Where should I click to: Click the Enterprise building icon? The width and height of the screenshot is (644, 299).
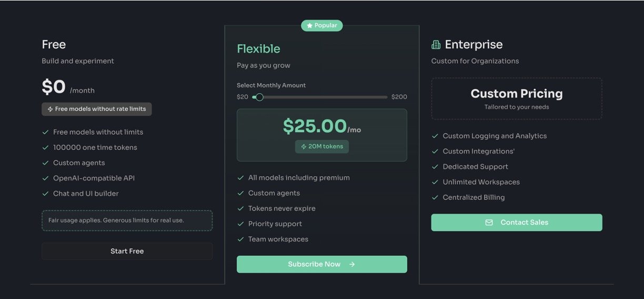436,45
